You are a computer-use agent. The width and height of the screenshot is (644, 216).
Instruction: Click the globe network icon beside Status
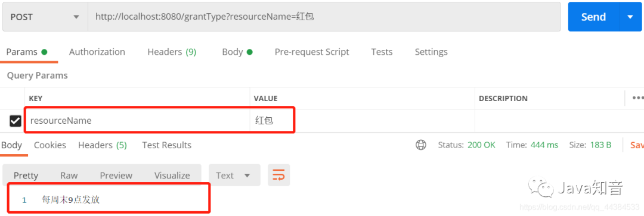click(x=421, y=145)
